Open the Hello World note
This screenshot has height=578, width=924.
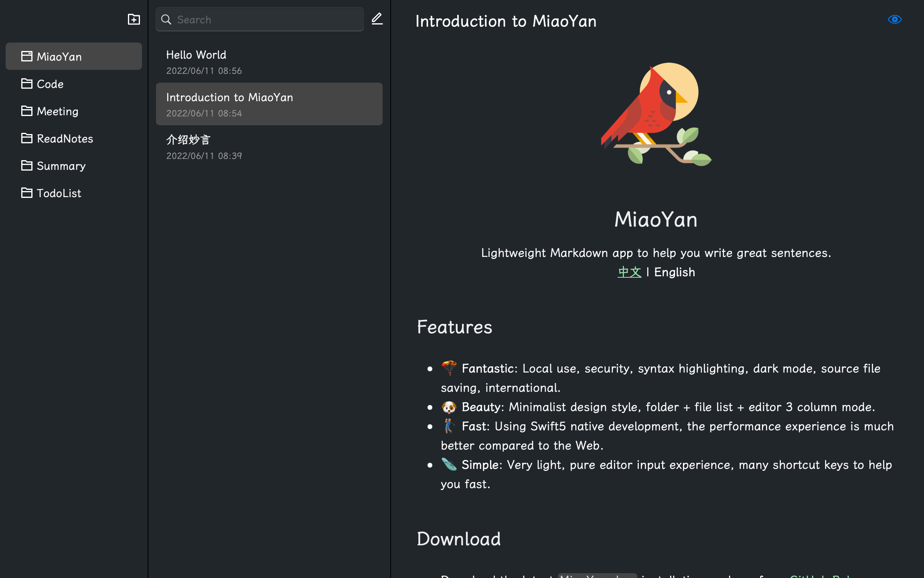269,62
